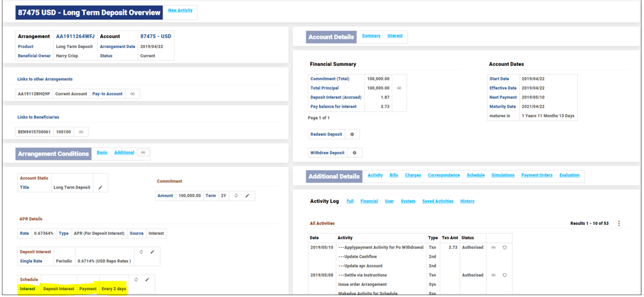The height and width of the screenshot is (297, 644).
Task: Click the Schedule row edit pencil
Action: pyautogui.click(x=147, y=280)
